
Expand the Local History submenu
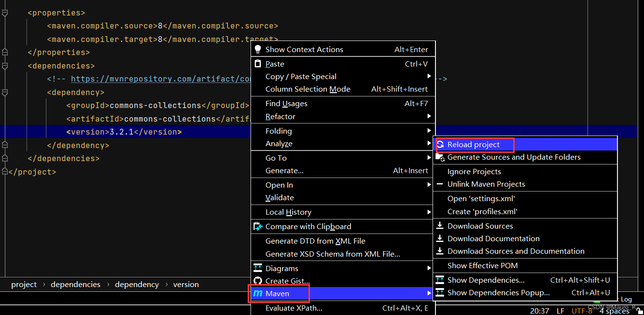click(x=288, y=212)
